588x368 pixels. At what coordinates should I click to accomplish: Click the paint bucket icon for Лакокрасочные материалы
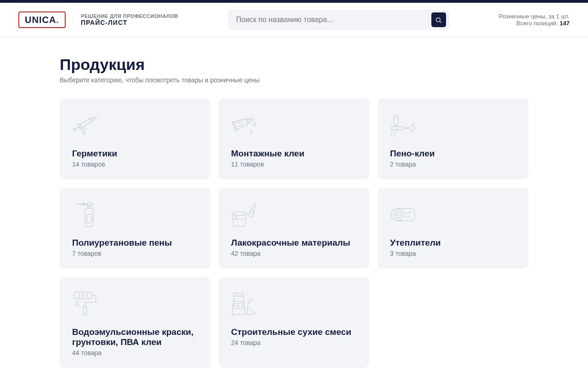pyautogui.click(x=244, y=214)
